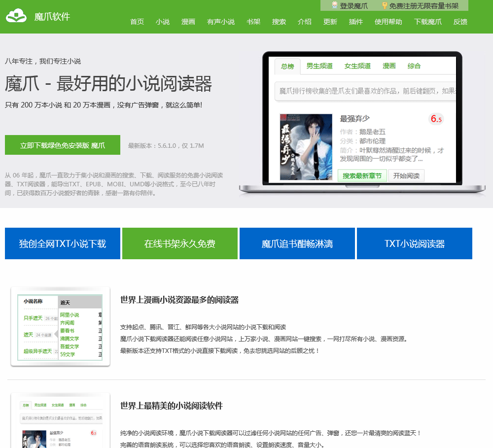Open the 使用帮助 navigation item
This screenshot has height=448, width=493.
pyautogui.click(x=388, y=22)
